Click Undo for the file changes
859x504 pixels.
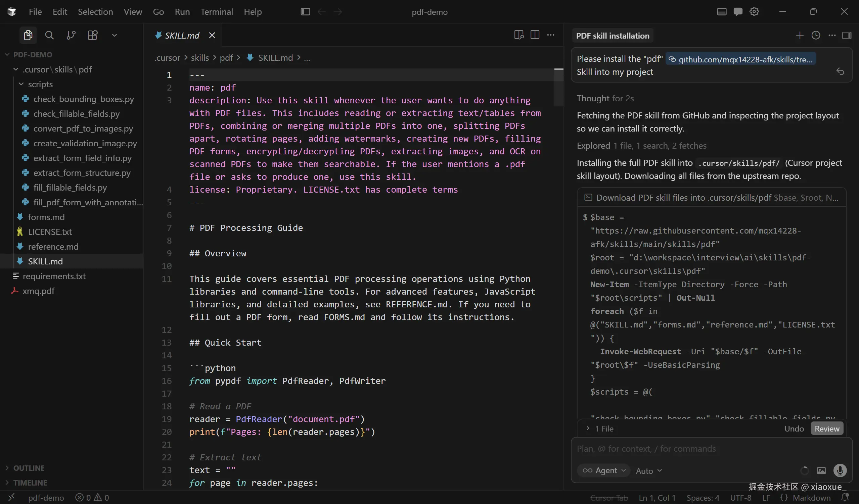tap(794, 429)
